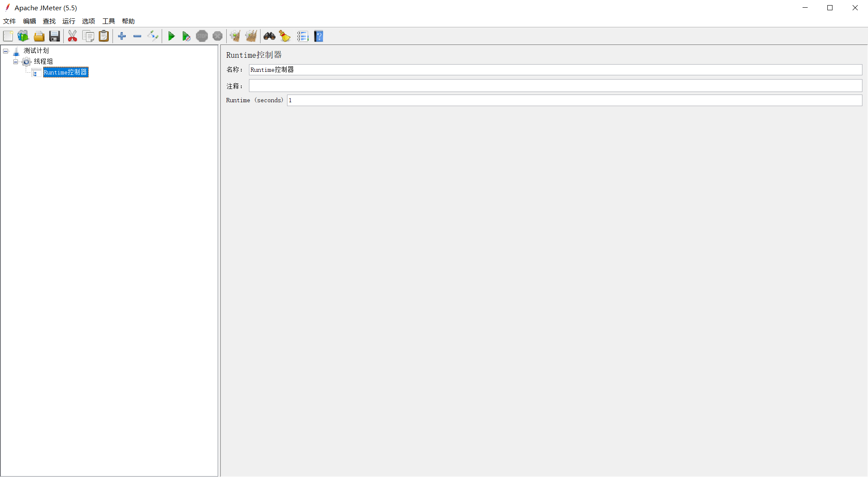Close the JMeter window
Screen dimensions: 868x477
(x=855, y=8)
